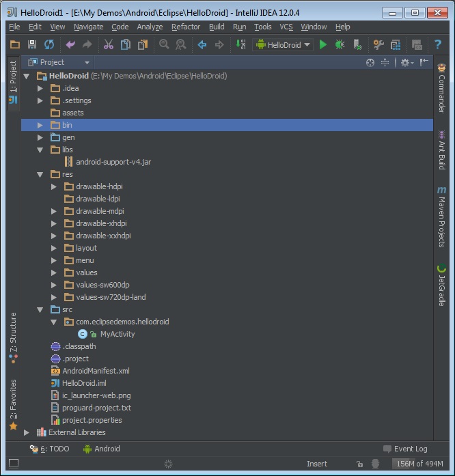Open the AVD Manager phone icon
The height and width of the screenshot is (476, 455).
(357, 45)
